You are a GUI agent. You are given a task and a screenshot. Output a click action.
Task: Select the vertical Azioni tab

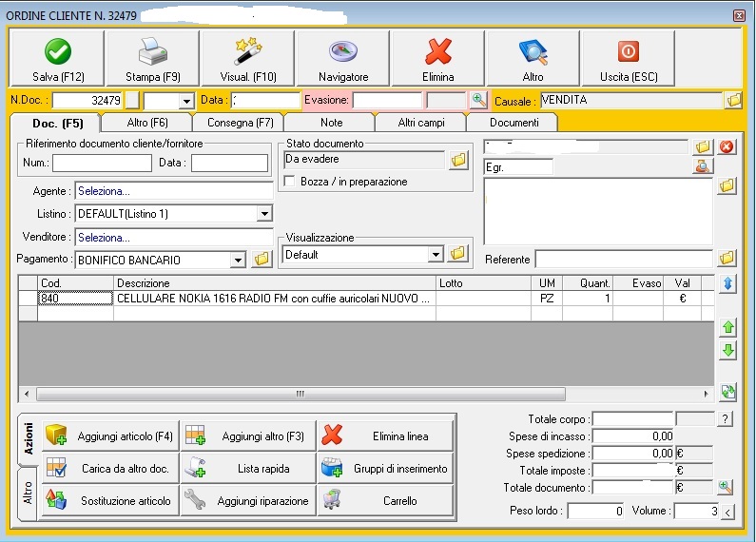pos(28,439)
